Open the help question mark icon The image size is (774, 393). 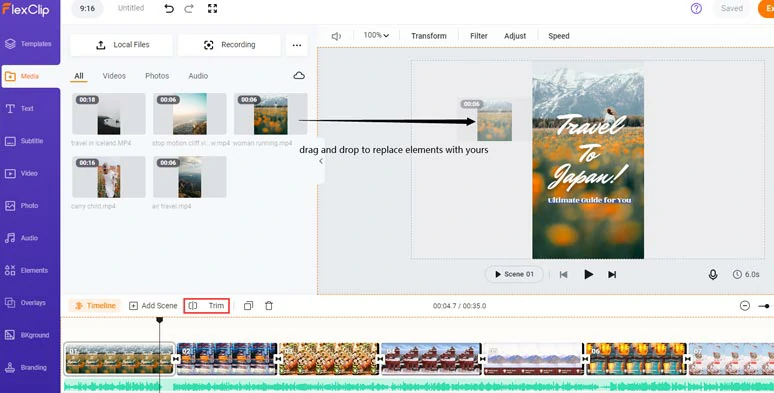pyautogui.click(x=696, y=8)
